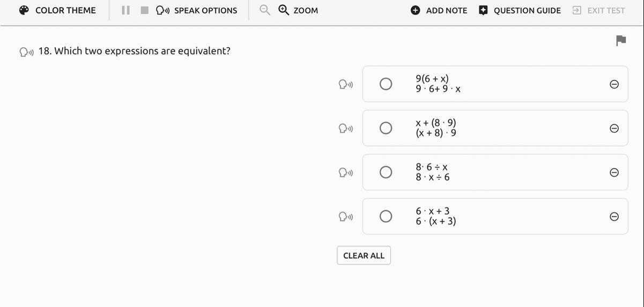Play audio for the 9(6 + x) answer
The image size is (644, 307).
click(346, 84)
